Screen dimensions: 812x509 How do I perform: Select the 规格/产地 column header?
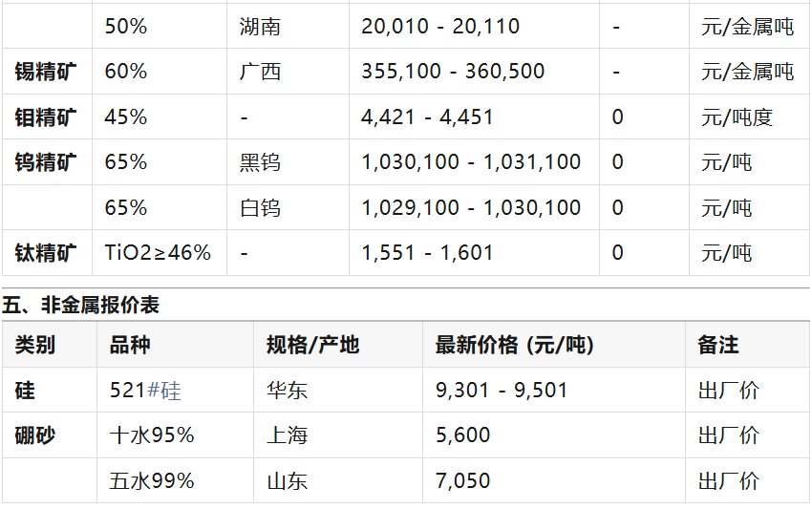point(312,345)
